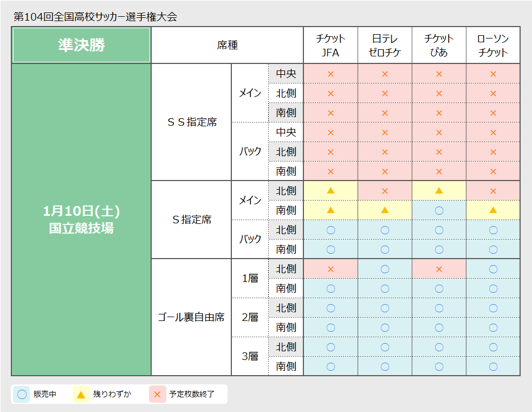Pick the circle for ゴール裏 3層南側 under ローソンチケット

click(x=494, y=367)
